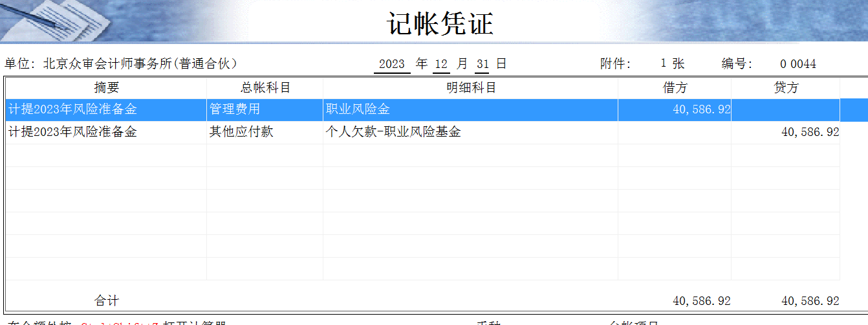Click the summary cell in the 其他应付款 row
Screen dimensions: 868x325
[x=107, y=132]
